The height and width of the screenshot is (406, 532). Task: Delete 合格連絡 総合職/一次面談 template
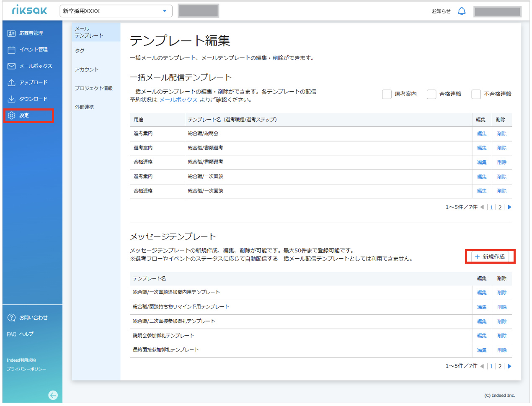[502, 191]
